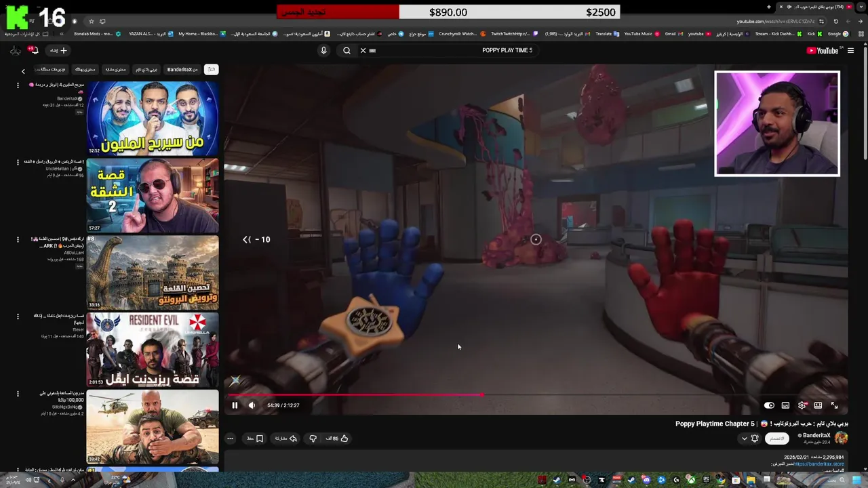The image size is (868, 488).
Task: Reload the page with the browser refresh button
Action: (x=835, y=21)
